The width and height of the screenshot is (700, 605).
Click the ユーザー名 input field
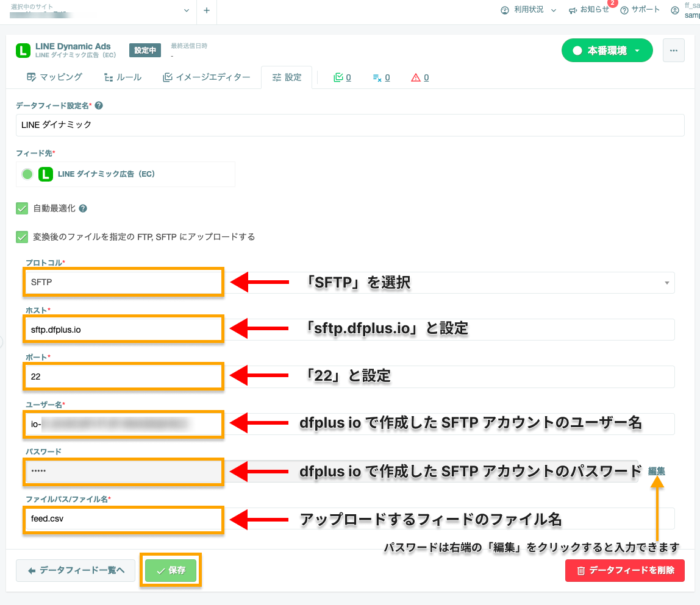[x=349, y=424]
